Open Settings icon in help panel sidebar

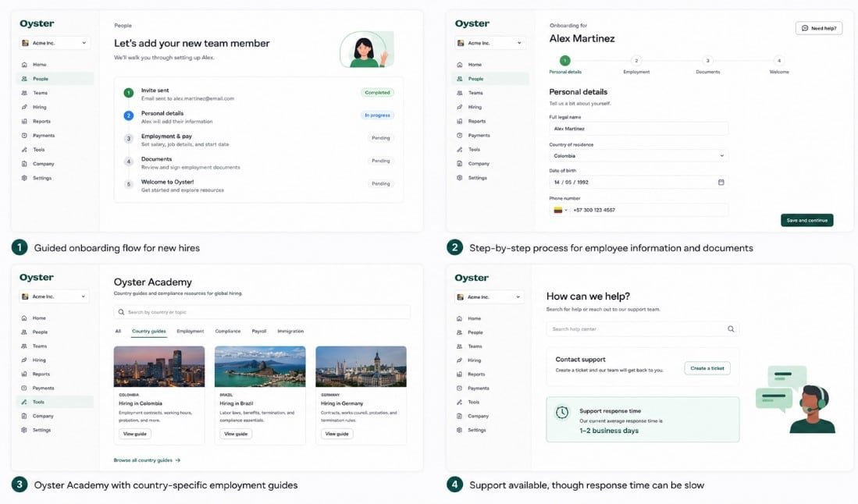point(460,430)
